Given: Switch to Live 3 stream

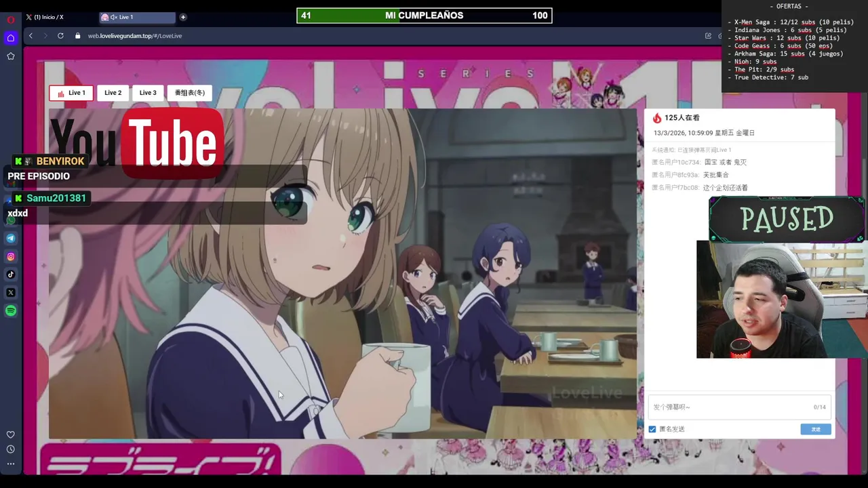Looking at the screenshot, I should [x=148, y=93].
